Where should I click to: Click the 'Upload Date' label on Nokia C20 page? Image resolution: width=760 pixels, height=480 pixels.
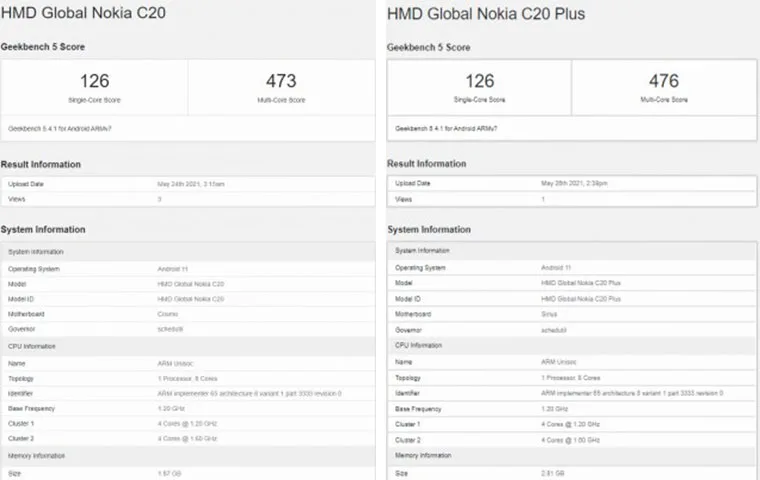point(26,184)
